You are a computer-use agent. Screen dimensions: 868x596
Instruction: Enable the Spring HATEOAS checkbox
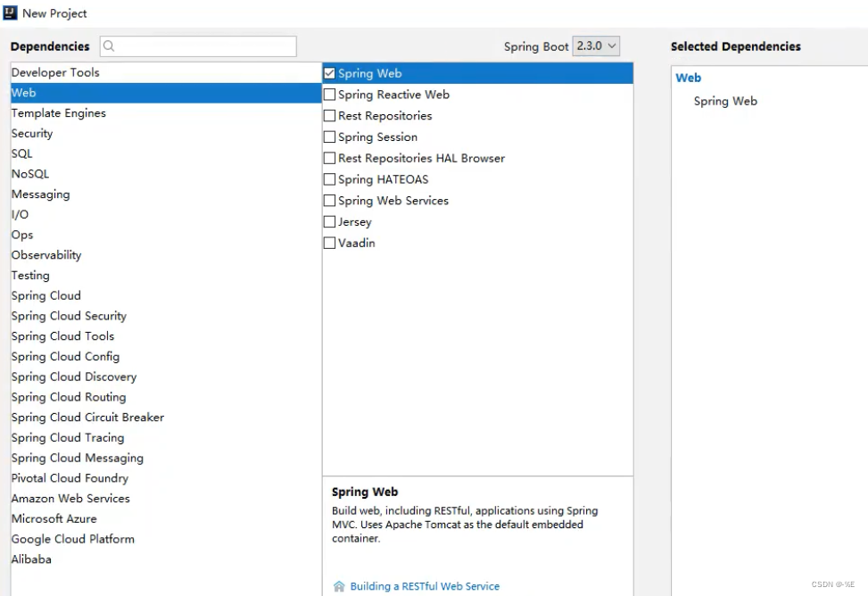329,179
